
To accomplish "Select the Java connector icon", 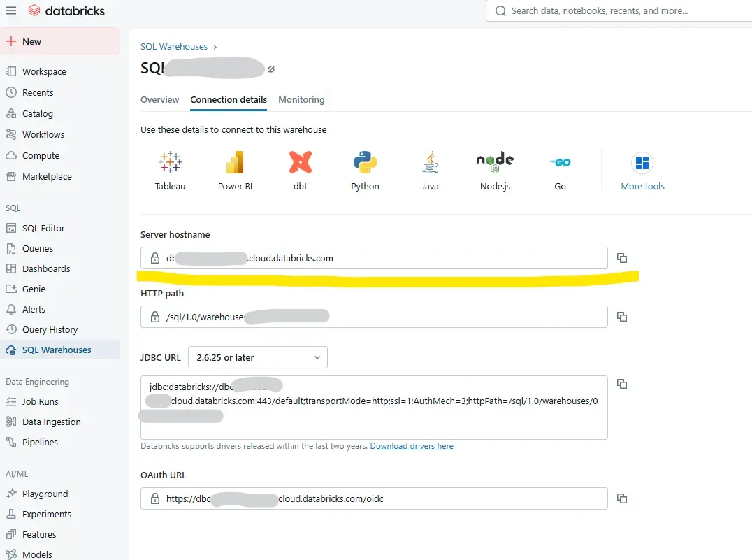I will [430, 163].
